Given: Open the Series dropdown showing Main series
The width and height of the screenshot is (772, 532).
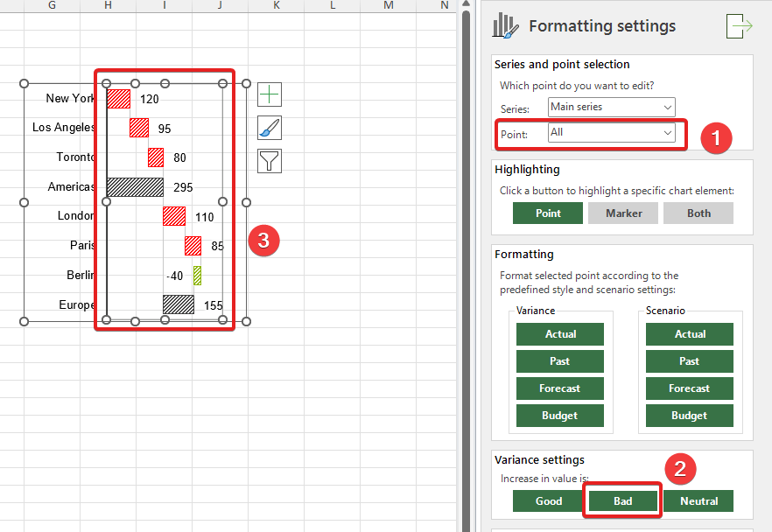Looking at the screenshot, I should (611, 107).
